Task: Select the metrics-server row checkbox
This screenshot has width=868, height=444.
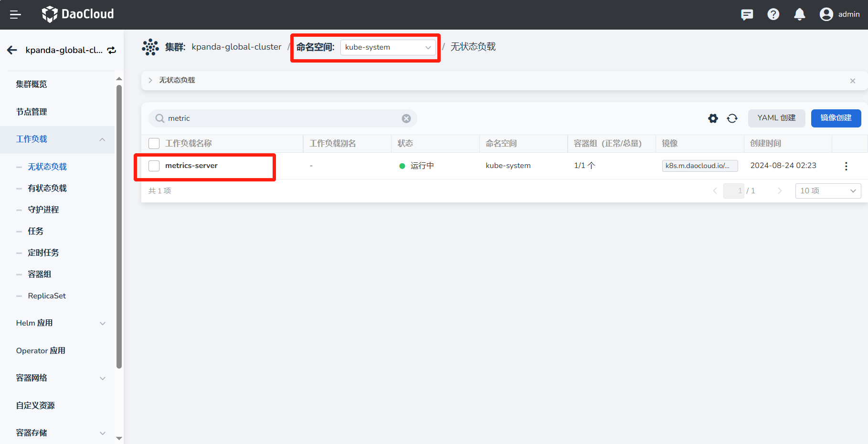Action: [x=154, y=166]
